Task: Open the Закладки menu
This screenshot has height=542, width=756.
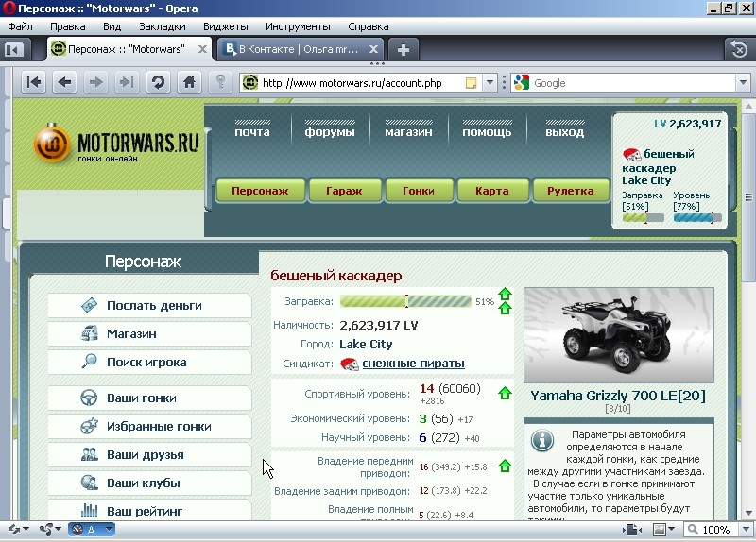Action: point(163,26)
